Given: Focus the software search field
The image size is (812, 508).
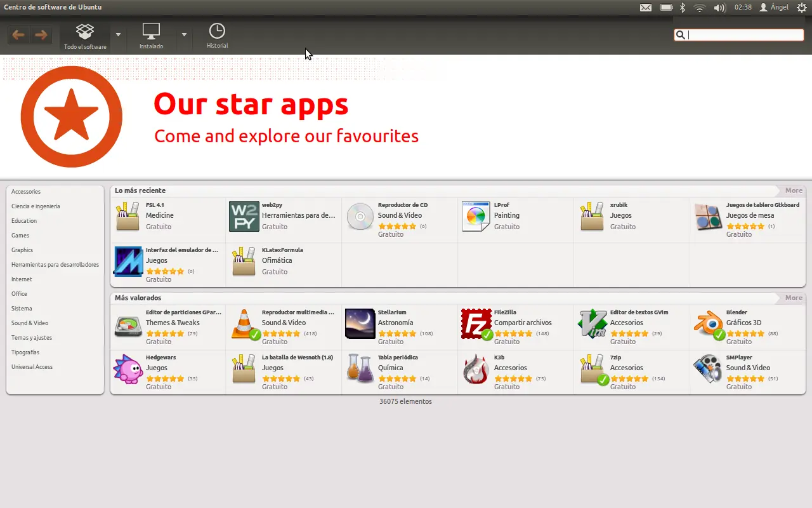Looking at the screenshot, I should pyautogui.click(x=739, y=35).
